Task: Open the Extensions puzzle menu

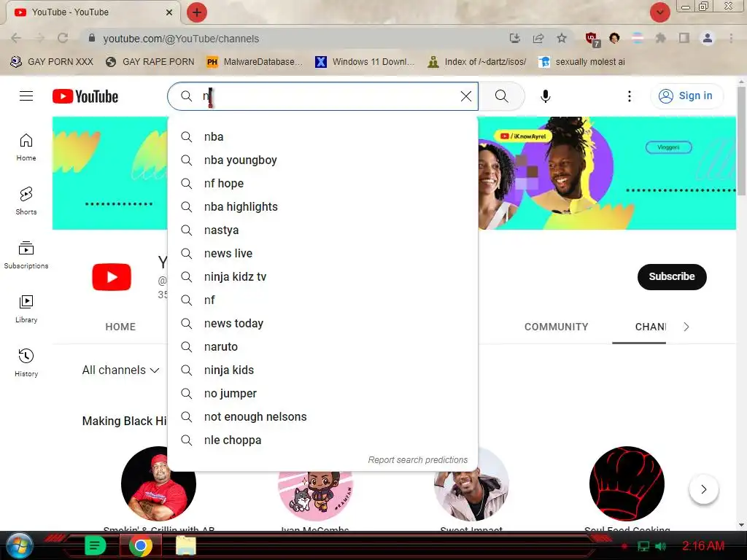Action: pos(660,38)
